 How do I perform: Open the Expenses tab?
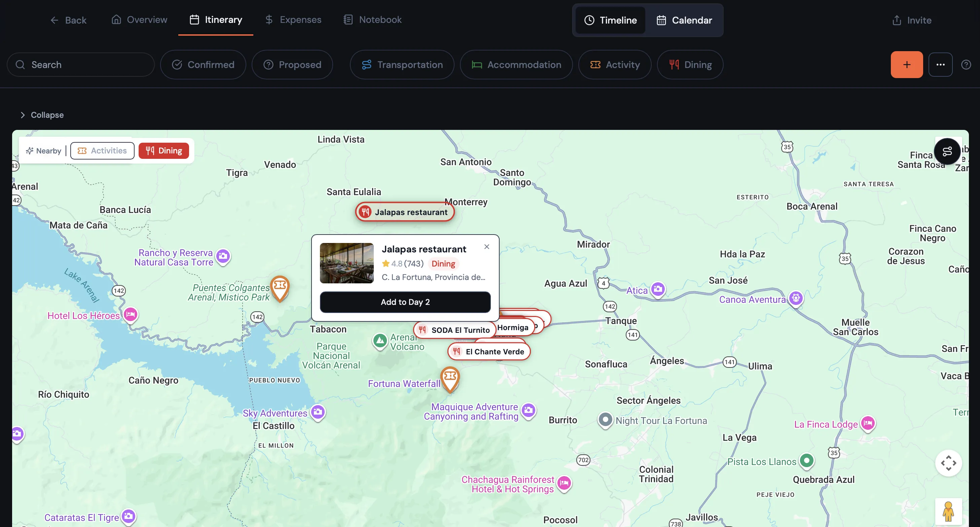click(293, 20)
